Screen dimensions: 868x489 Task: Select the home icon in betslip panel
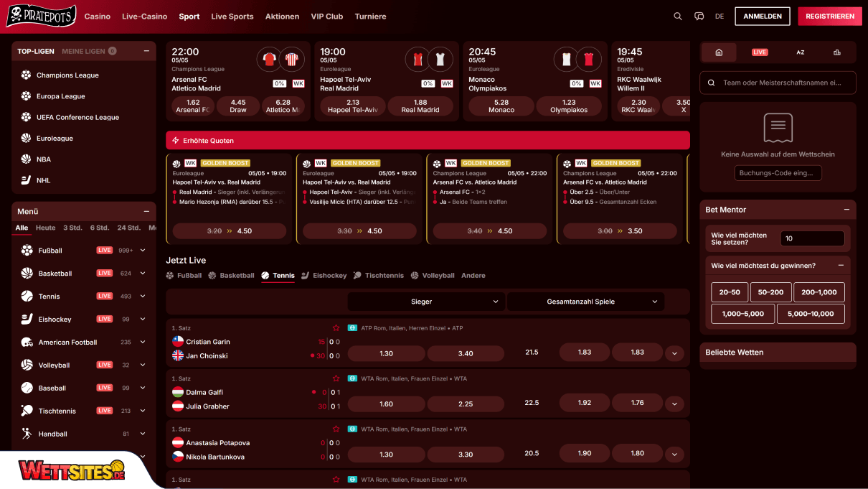[x=719, y=52]
